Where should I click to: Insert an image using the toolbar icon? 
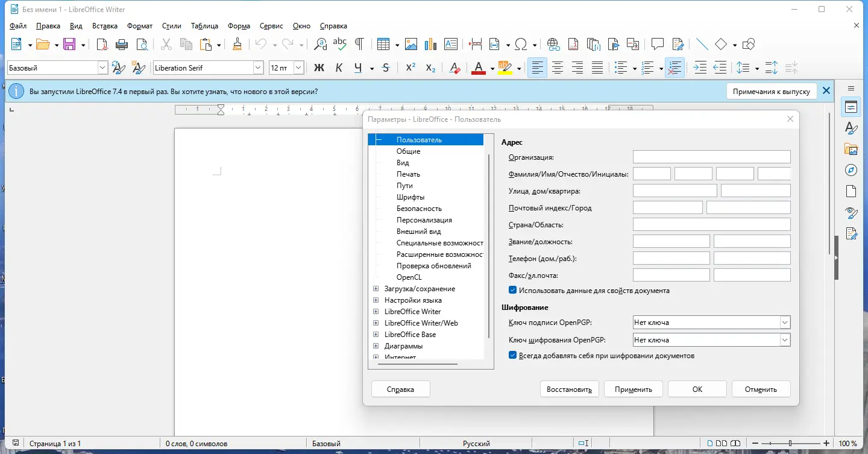pyautogui.click(x=411, y=44)
